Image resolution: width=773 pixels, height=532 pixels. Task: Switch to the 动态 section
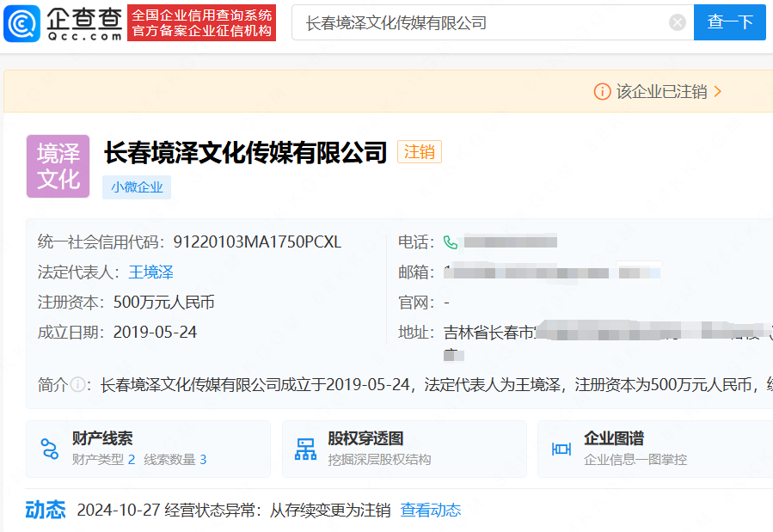[x=46, y=510]
